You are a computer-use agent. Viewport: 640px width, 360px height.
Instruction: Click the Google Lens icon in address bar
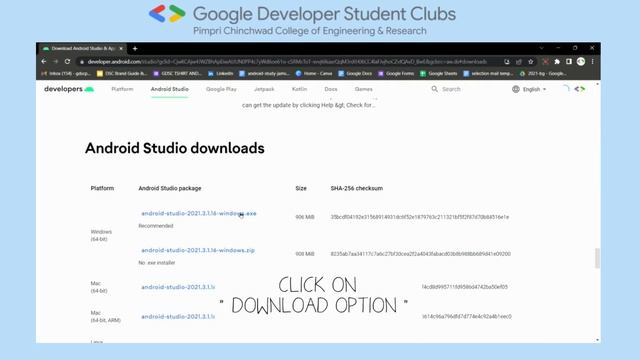[507, 62]
